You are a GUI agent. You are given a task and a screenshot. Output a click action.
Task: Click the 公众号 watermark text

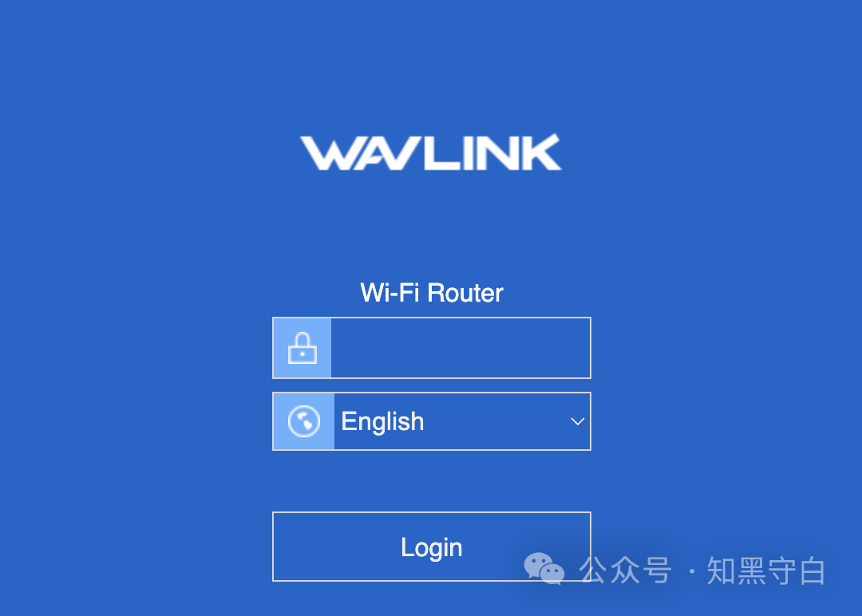click(x=625, y=571)
